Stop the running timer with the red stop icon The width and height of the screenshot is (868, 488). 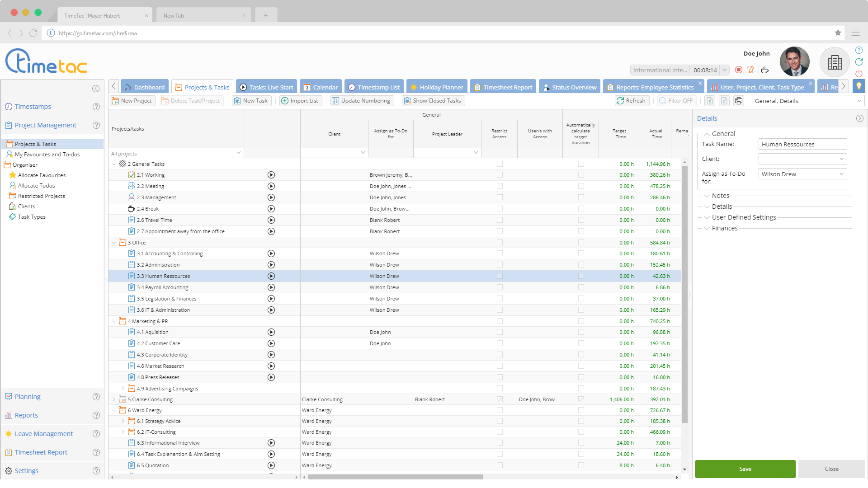pos(739,70)
